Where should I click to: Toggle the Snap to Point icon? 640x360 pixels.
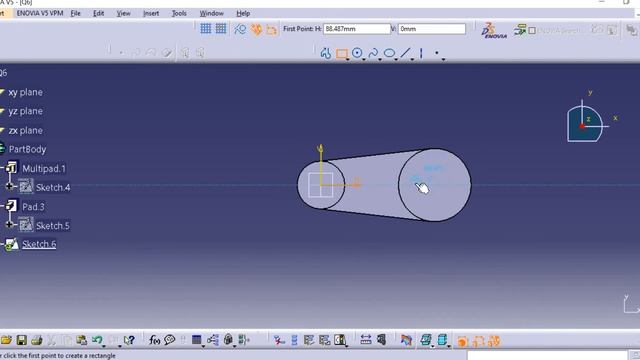pos(221,29)
